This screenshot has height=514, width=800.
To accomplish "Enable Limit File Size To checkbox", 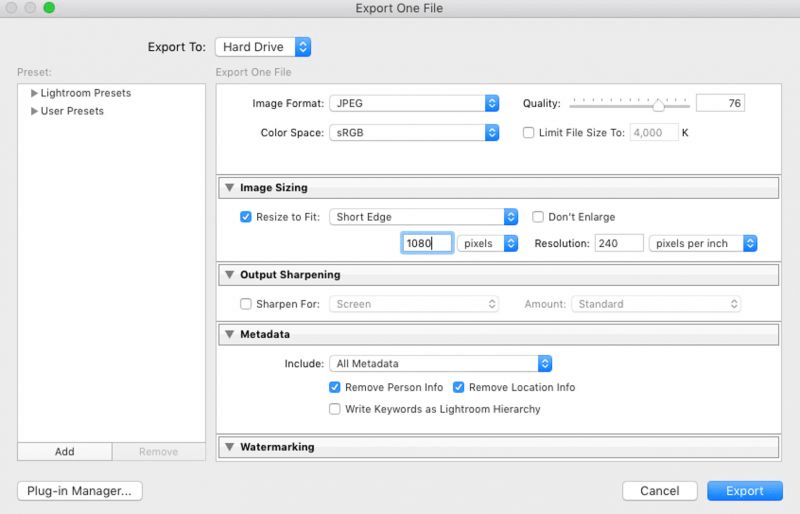I will [530, 132].
